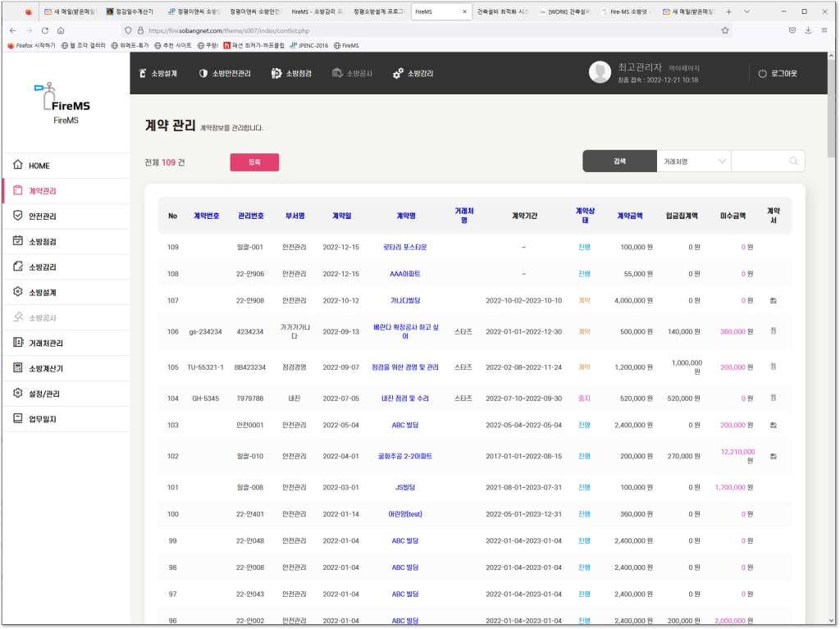Image resolution: width=840 pixels, height=629 pixels.
Task: Click the user profile avatar
Action: 600,72
